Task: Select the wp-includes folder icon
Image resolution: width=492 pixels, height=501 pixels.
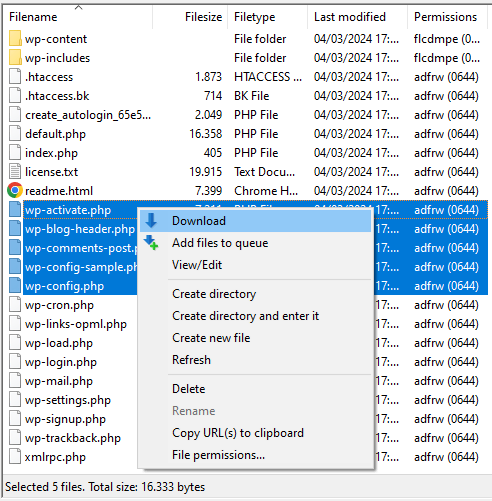Action: pos(15,58)
